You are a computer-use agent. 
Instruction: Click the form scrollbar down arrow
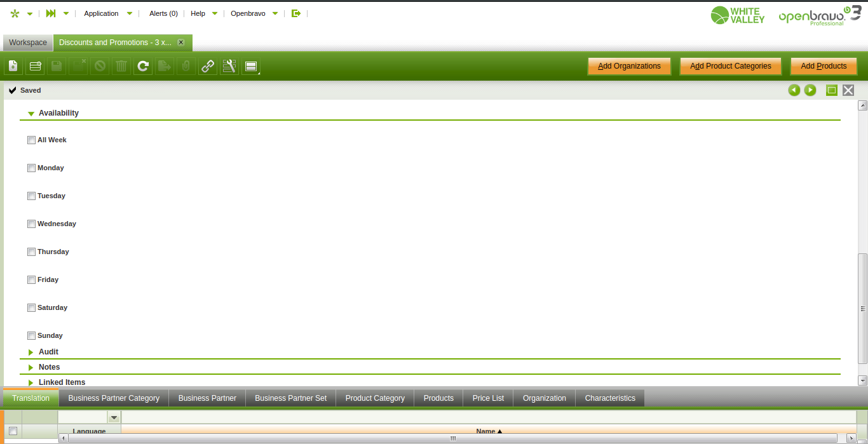(x=862, y=380)
